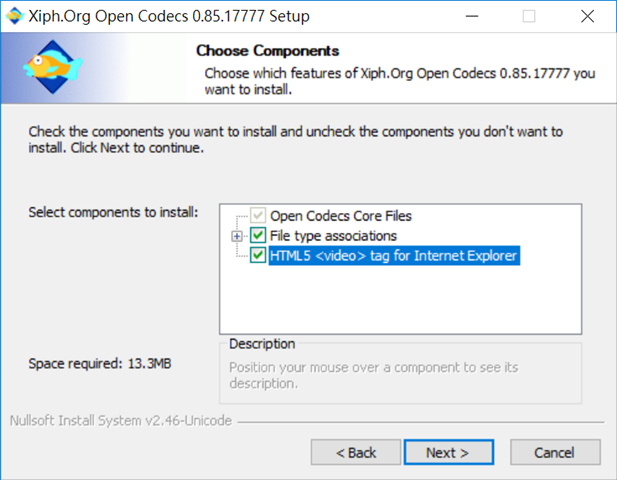The width and height of the screenshot is (617, 480).
Task: Click empty area of components list
Action: [400, 301]
